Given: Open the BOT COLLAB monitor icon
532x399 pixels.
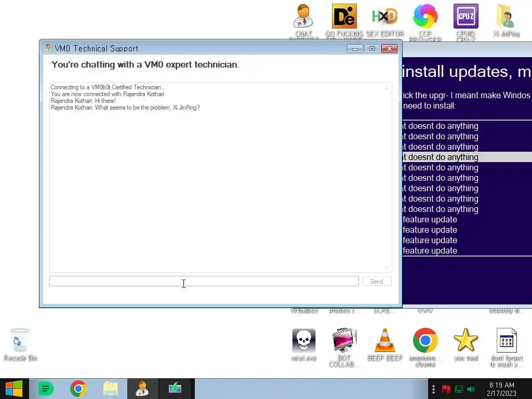Looking at the screenshot, I should pyautogui.click(x=344, y=347).
